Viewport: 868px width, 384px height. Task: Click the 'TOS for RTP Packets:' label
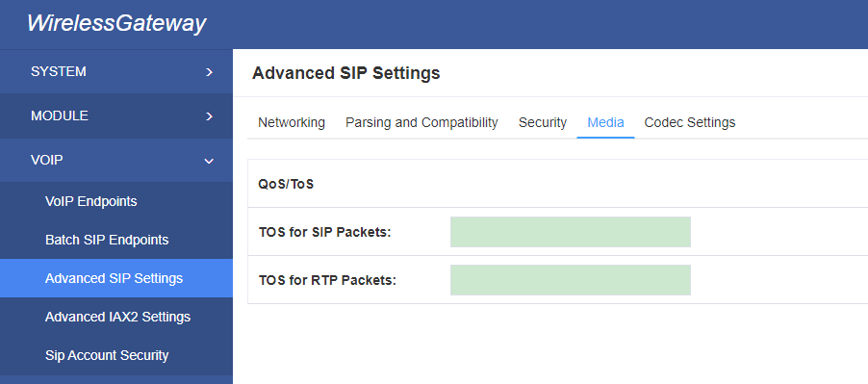tap(327, 280)
